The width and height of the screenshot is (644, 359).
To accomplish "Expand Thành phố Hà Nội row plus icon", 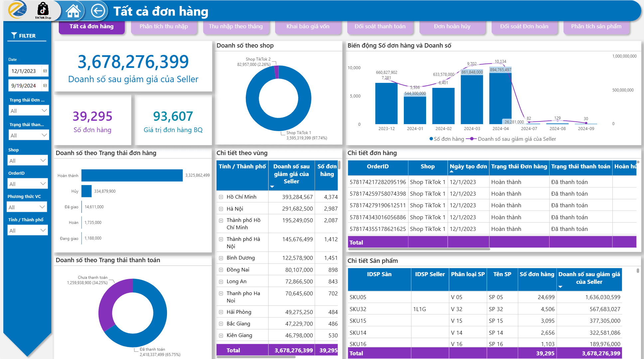I will [221, 239].
